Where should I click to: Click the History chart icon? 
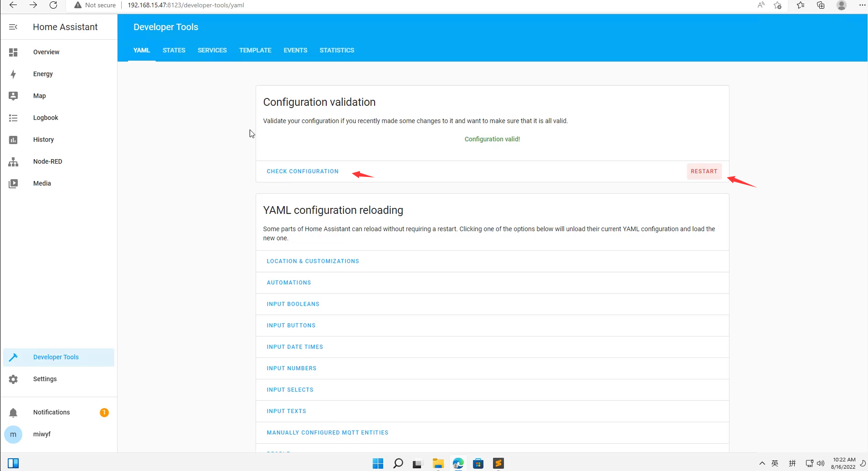tap(13, 140)
